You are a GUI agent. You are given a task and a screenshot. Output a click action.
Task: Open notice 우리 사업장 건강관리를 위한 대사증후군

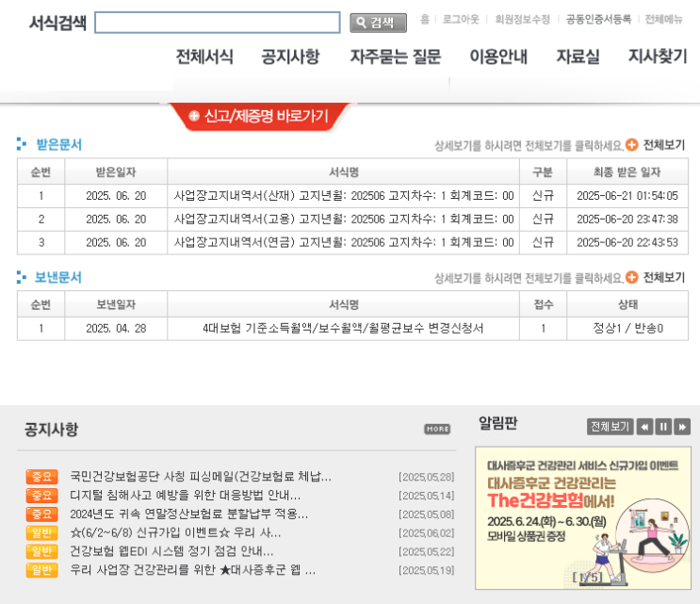click(193, 570)
